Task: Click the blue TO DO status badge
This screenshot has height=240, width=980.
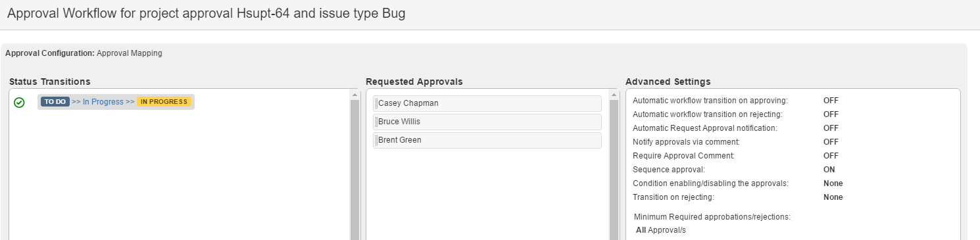Action: click(55, 102)
